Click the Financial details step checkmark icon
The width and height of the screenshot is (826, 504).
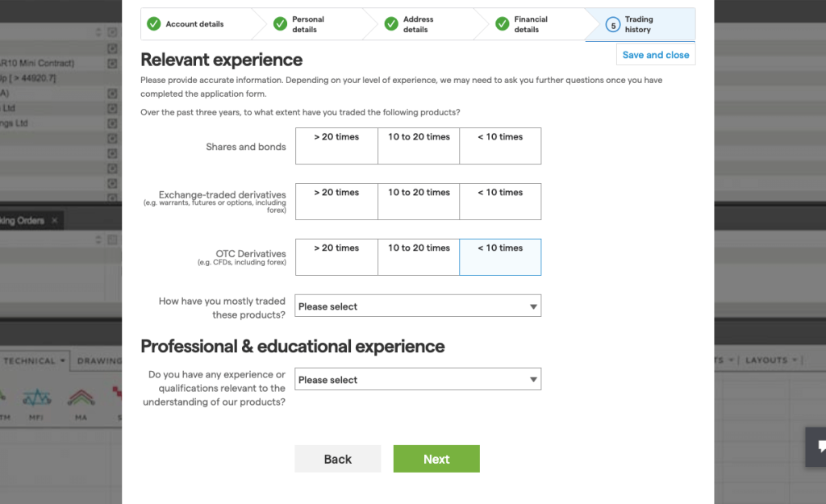503,24
